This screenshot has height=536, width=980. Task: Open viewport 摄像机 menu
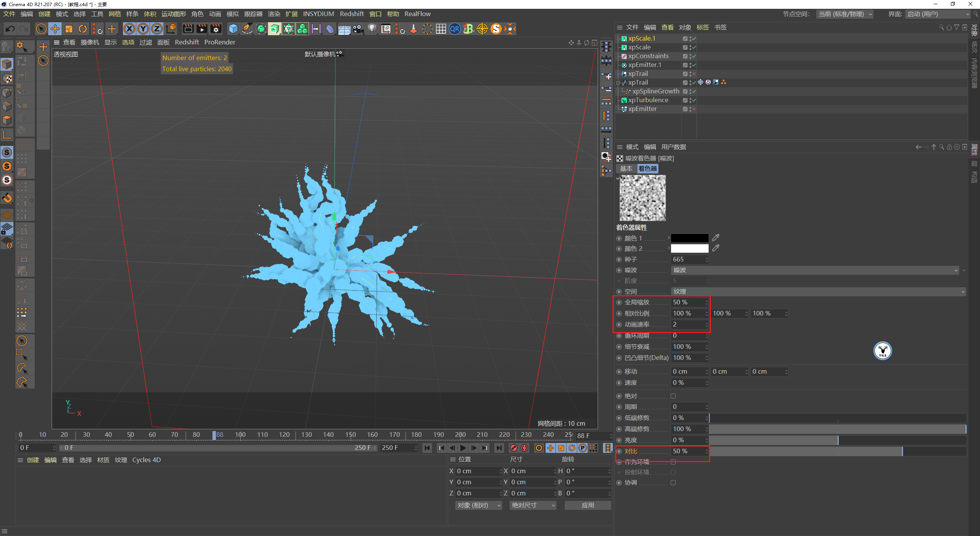click(x=90, y=42)
